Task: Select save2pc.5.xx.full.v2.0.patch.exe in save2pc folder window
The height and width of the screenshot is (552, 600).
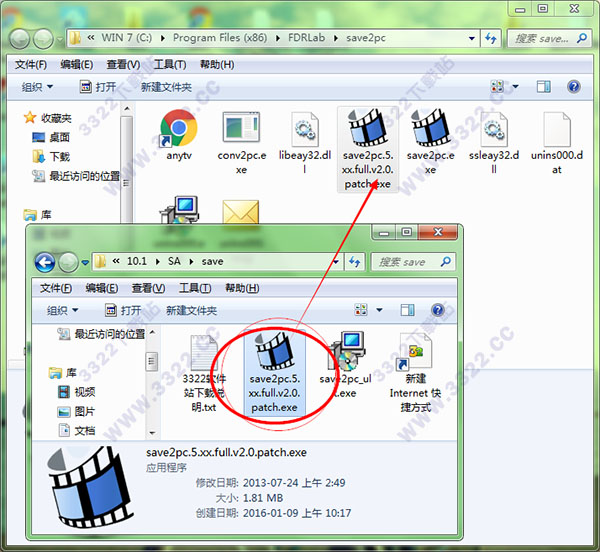Action: [368, 149]
